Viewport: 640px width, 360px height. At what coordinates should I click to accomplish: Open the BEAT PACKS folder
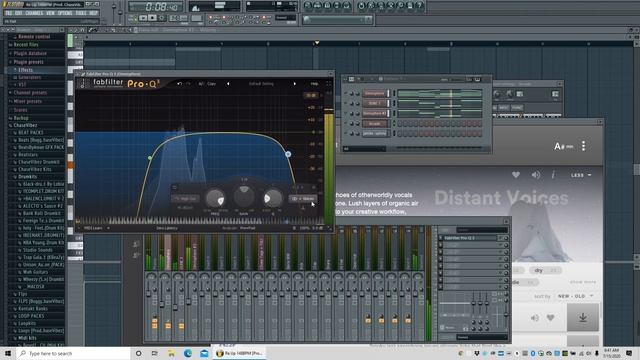(30, 133)
